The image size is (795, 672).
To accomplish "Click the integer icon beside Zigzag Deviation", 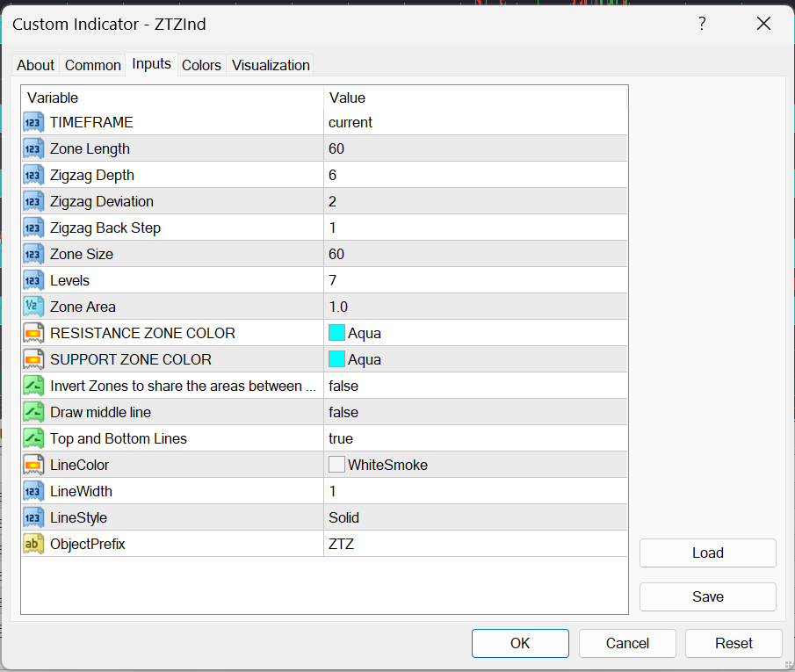I will pyautogui.click(x=33, y=201).
